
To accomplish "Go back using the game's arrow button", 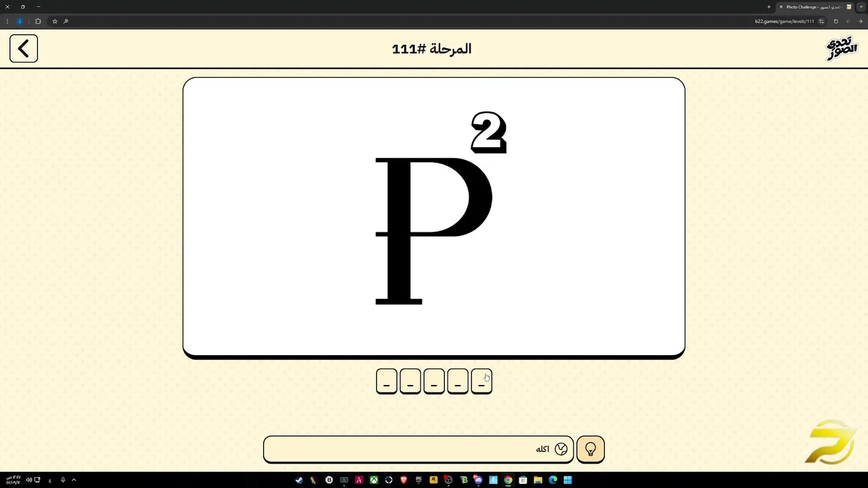I will point(24,49).
